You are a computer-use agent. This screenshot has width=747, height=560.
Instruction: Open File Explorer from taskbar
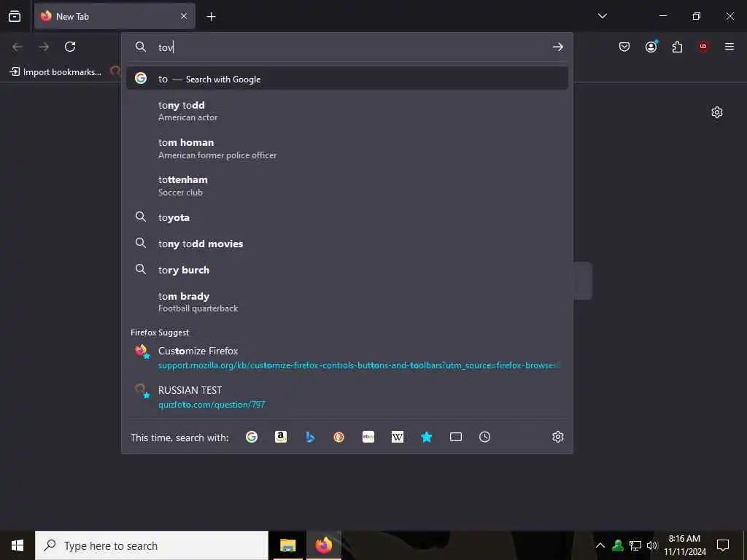tap(287, 545)
